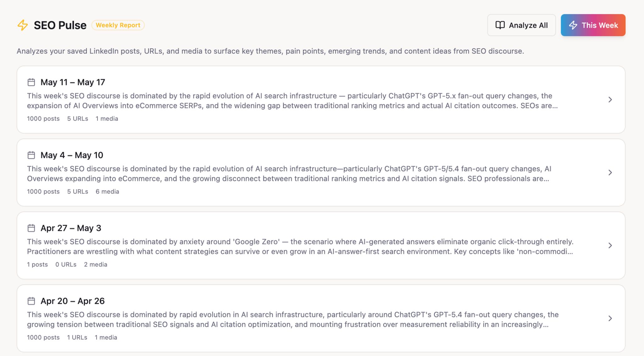Select '6 media' count in May 4 card
The height and width of the screenshot is (356, 644).
[x=107, y=192]
